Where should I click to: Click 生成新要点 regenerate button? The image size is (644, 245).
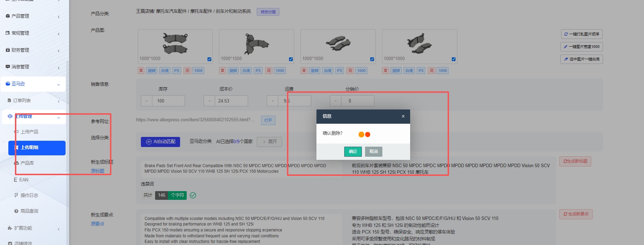point(576,214)
